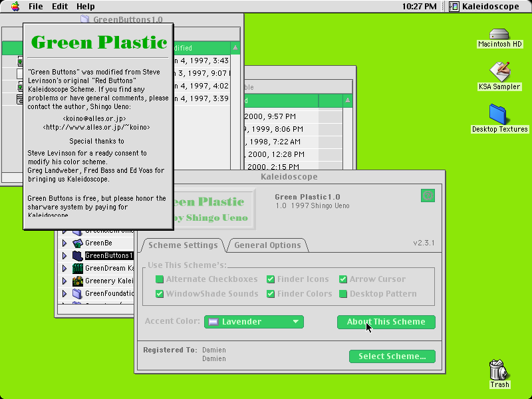The image size is (532, 399).
Task: Click the About This Scheme button
Action: coord(386,322)
